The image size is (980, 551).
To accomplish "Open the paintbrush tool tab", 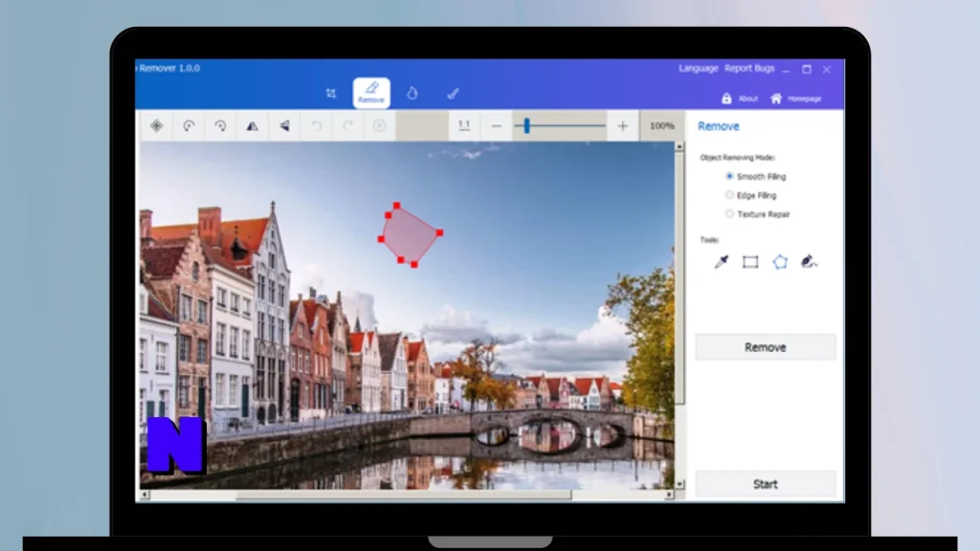I will [453, 94].
